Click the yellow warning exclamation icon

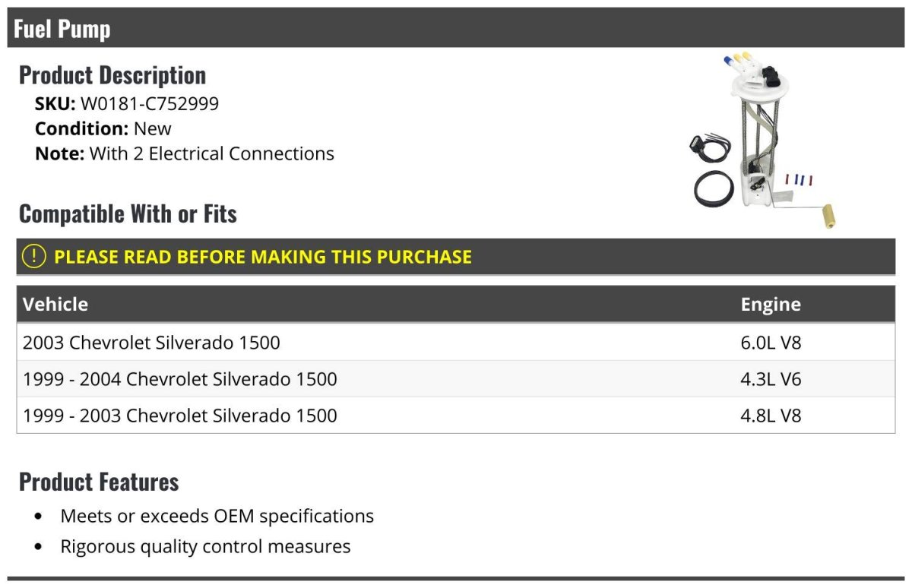coord(34,257)
